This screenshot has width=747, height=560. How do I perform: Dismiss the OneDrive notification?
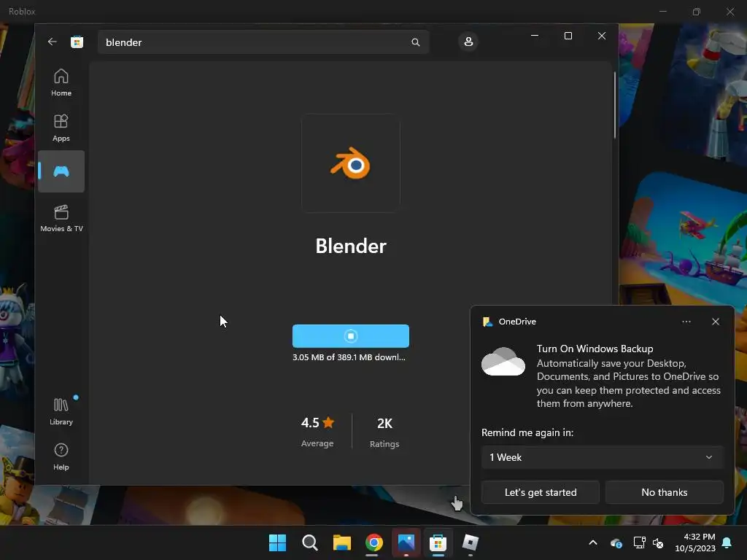pos(715,322)
